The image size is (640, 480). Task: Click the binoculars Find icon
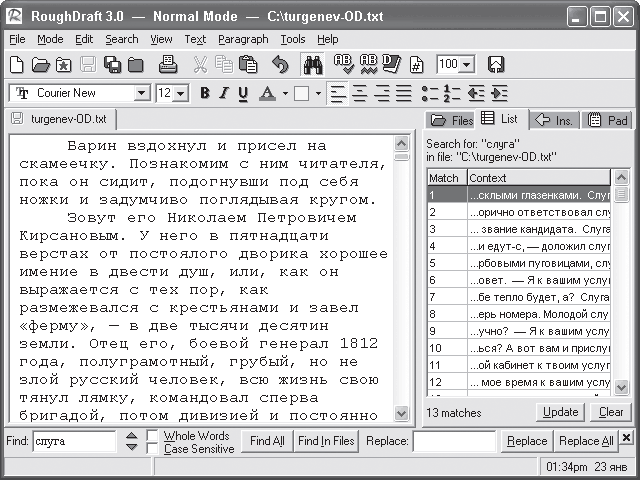tap(311, 65)
